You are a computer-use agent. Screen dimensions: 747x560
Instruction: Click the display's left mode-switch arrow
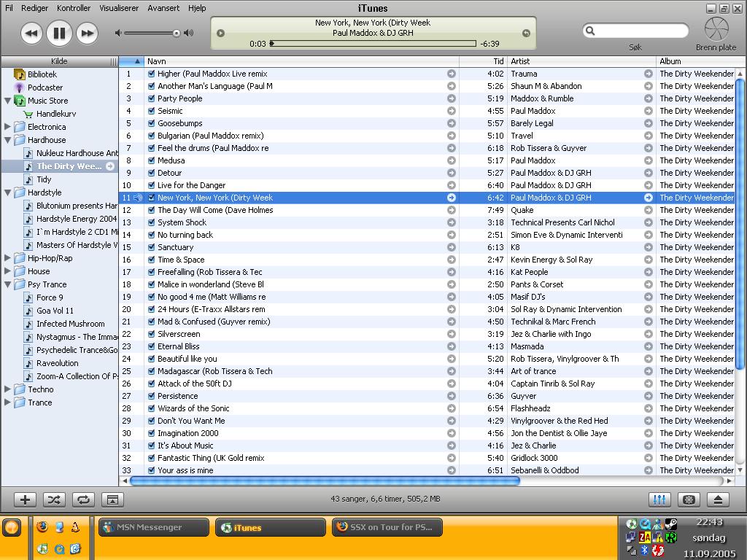click(x=220, y=34)
